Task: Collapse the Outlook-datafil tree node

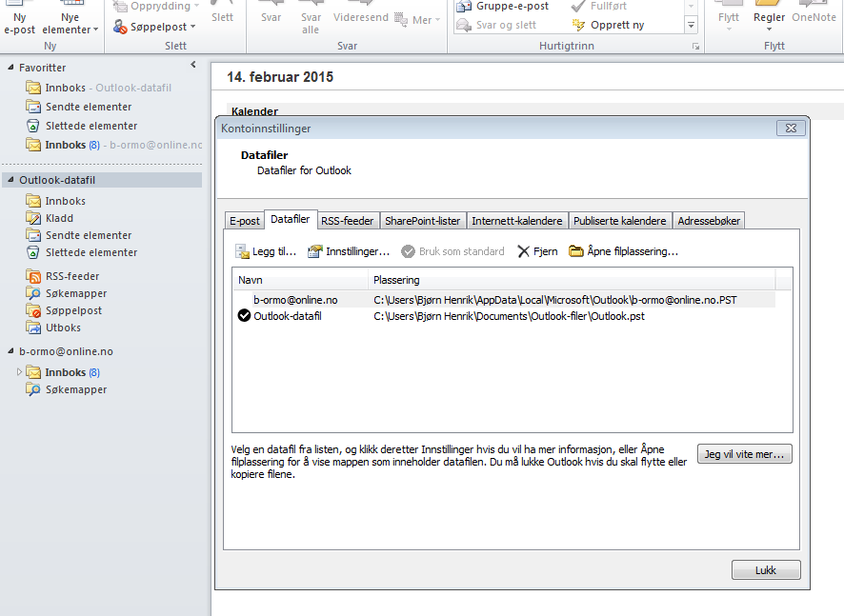Action: 10,180
